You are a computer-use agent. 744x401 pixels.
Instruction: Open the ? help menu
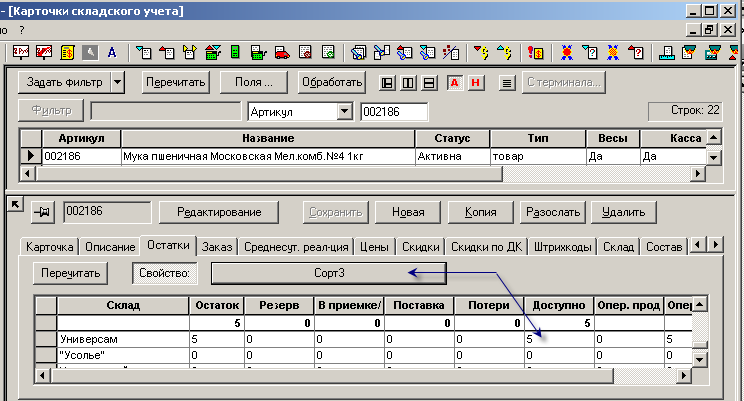click(22, 30)
